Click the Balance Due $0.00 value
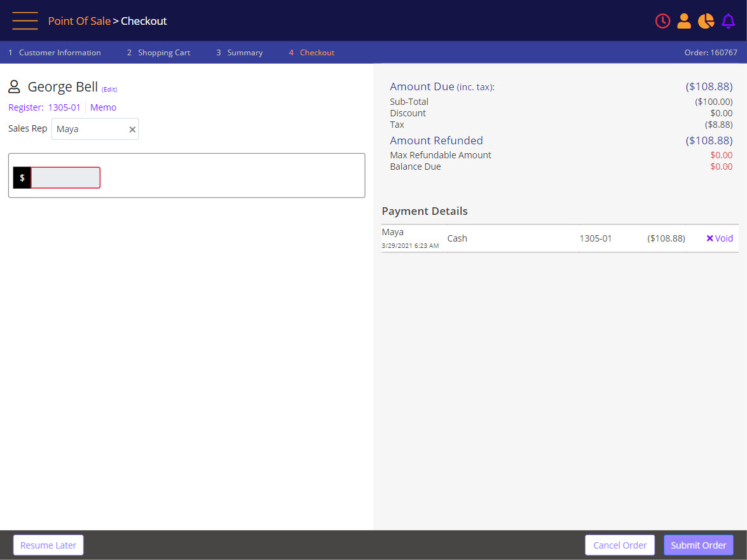 coord(722,167)
